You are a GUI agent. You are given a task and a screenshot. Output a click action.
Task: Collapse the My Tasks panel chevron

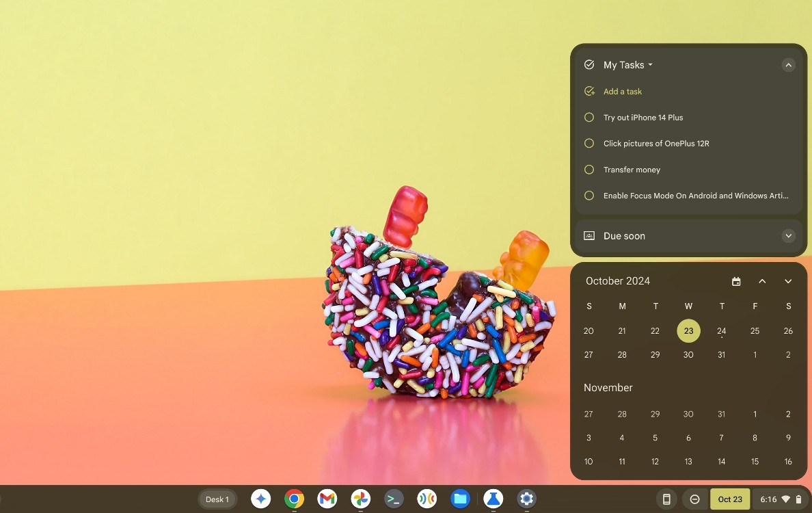pos(788,65)
